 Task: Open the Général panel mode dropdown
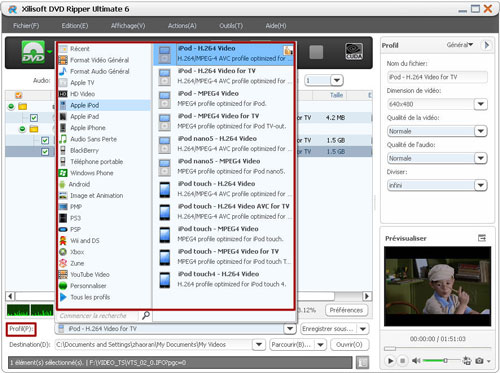(460, 45)
